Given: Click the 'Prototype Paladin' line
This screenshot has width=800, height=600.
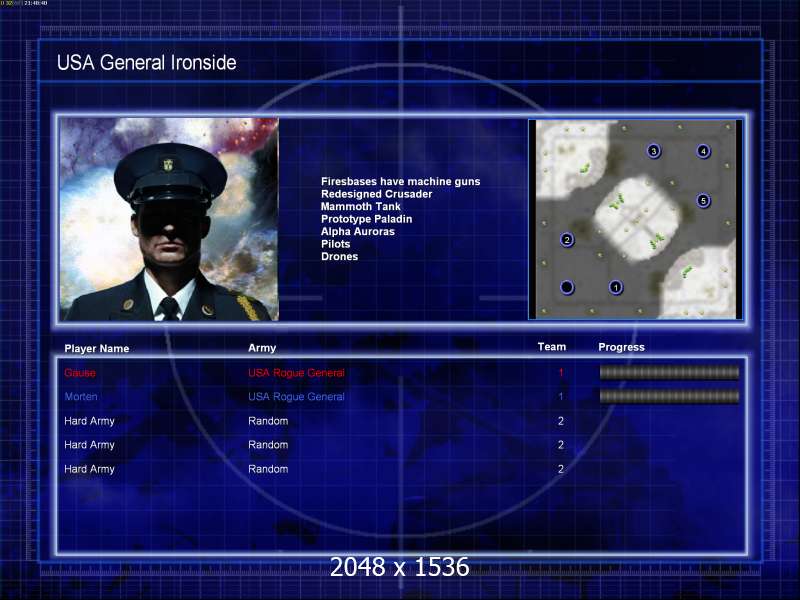Looking at the screenshot, I should click(x=366, y=219).
